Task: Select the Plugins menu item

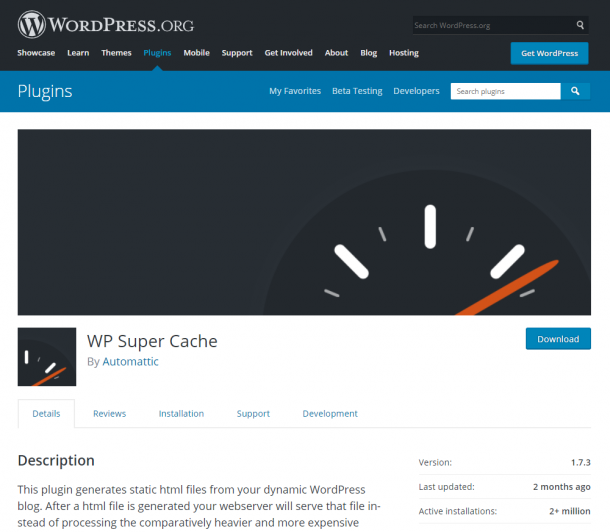Action: 157,53
